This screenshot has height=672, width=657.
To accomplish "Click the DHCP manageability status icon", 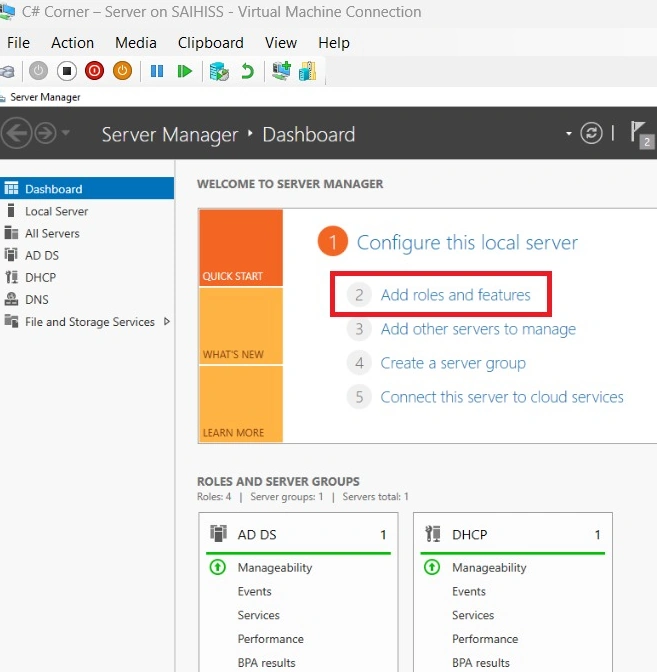I will (x=432, y=567).
